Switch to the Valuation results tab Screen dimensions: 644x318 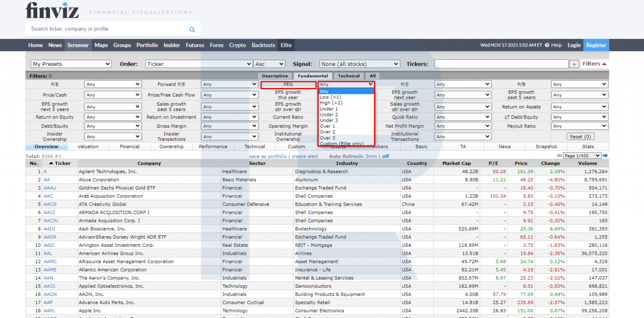coord(88,146)
